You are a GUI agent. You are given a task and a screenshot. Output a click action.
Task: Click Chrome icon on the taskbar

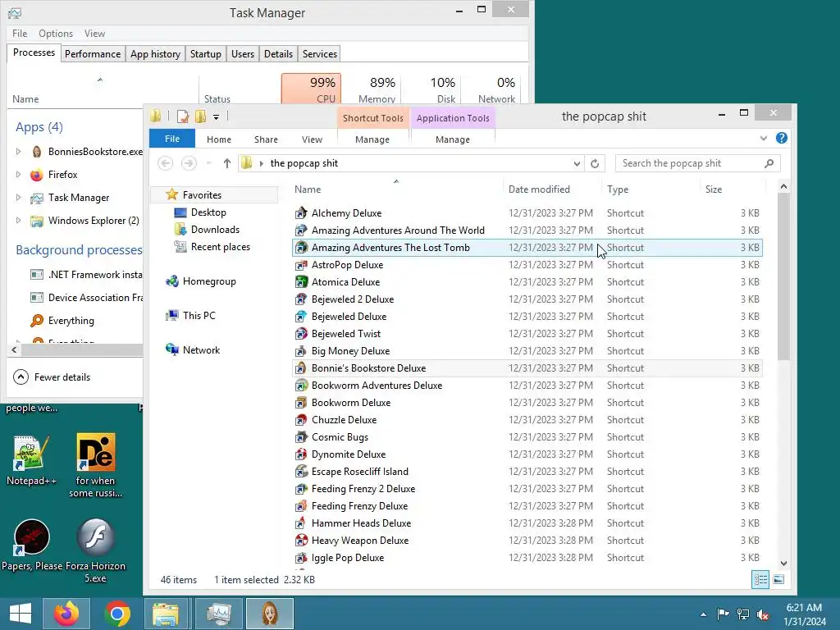tap(117, 614)
